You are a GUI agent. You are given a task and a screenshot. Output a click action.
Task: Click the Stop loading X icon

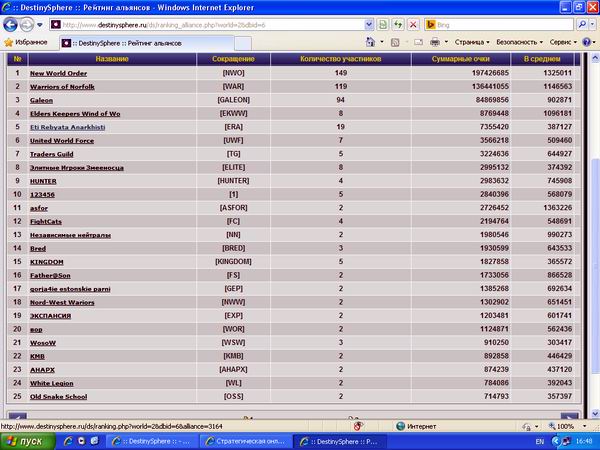click(x=412, y=24)
